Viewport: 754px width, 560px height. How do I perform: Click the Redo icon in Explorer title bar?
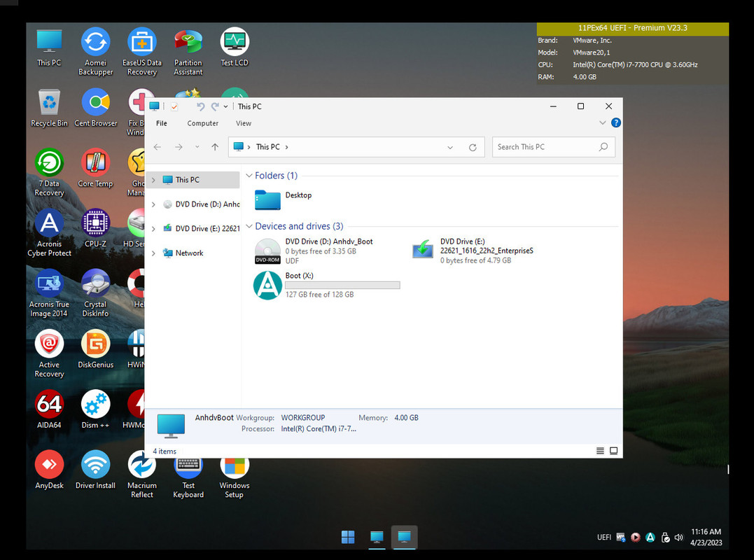click(x=214, y=106)
